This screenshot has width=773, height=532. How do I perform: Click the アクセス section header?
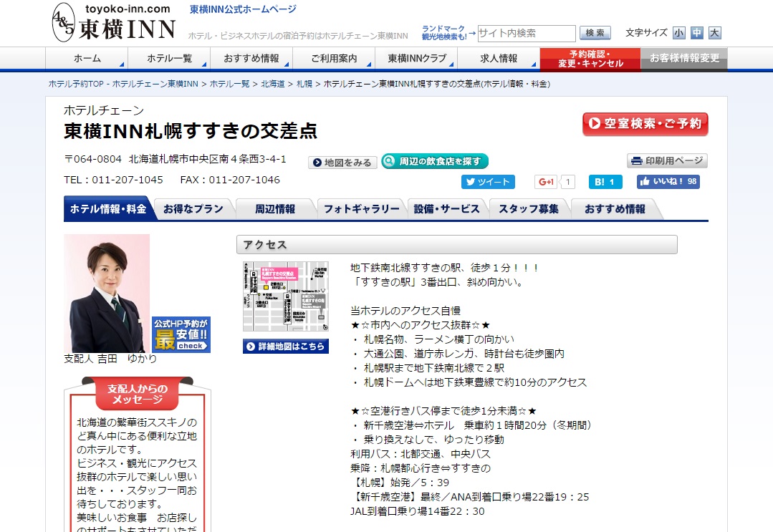click(x=457, y=245)
